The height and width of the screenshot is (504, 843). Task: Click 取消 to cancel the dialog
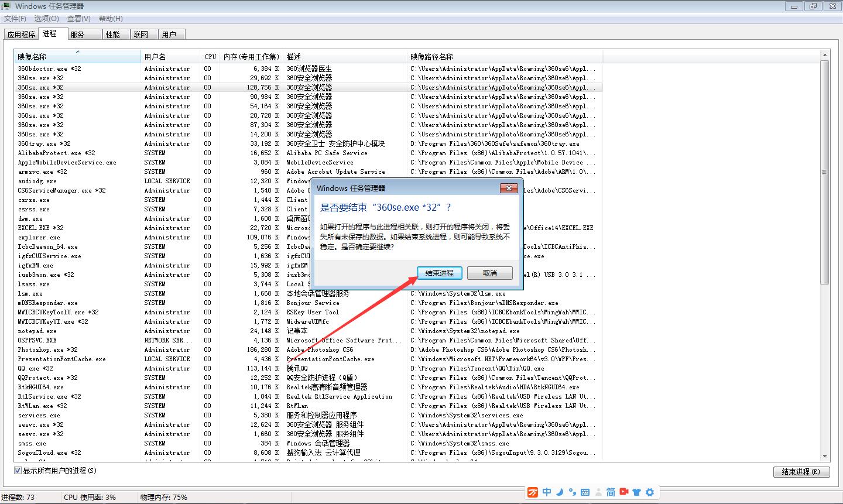[x=490, y=273]
